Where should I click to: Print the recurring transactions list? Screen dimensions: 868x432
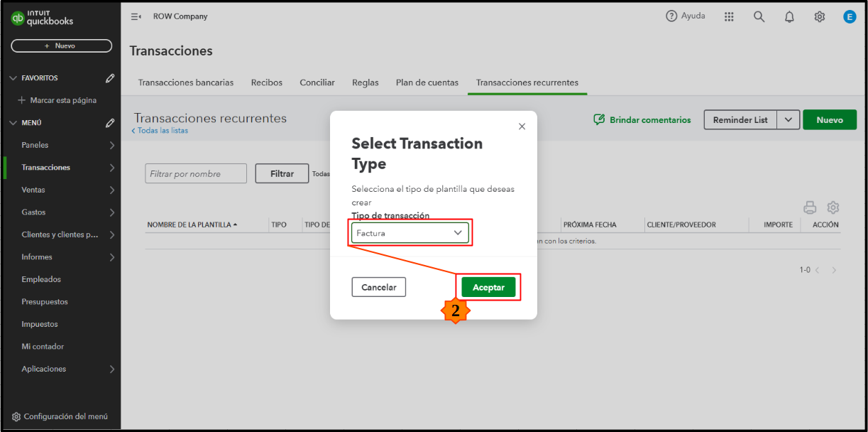(810, 207)
